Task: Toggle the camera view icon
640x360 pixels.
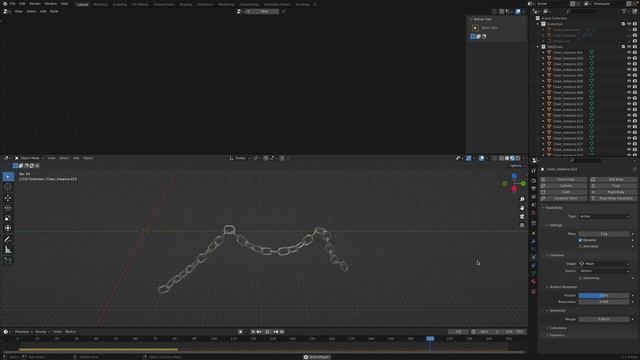Action: [x=522, y=216]
